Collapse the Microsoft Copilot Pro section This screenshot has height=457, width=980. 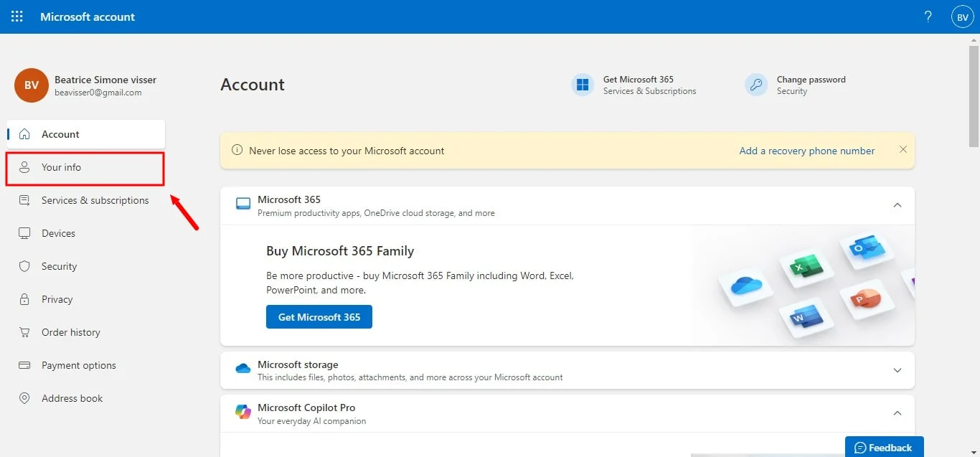pos(897,413)
